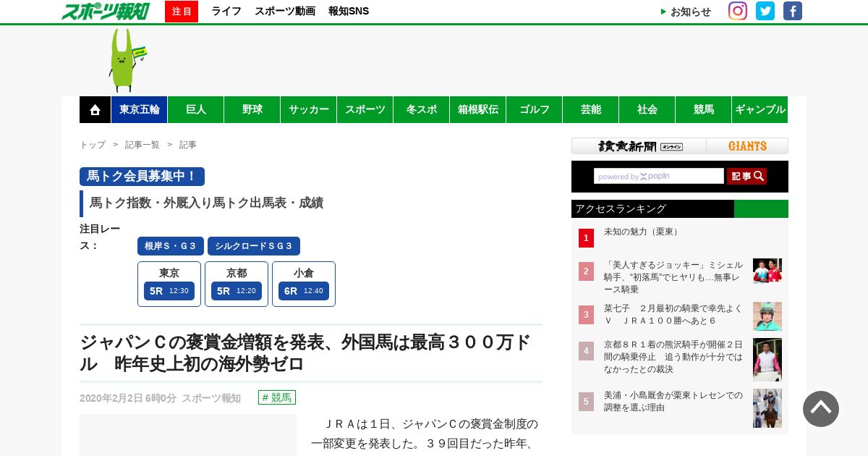Open the Facebook icon in the header
This screenshot has width=868, height=456.
click(793, 11)
